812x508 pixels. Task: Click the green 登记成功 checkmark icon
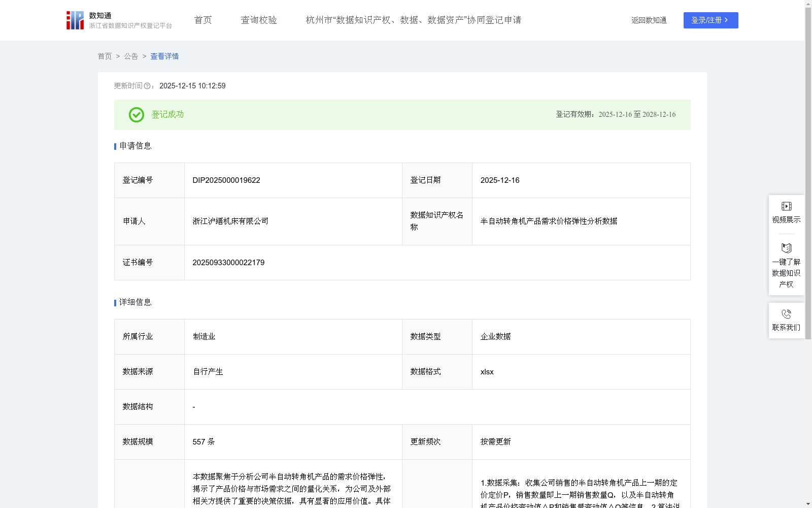click(137, 115)
